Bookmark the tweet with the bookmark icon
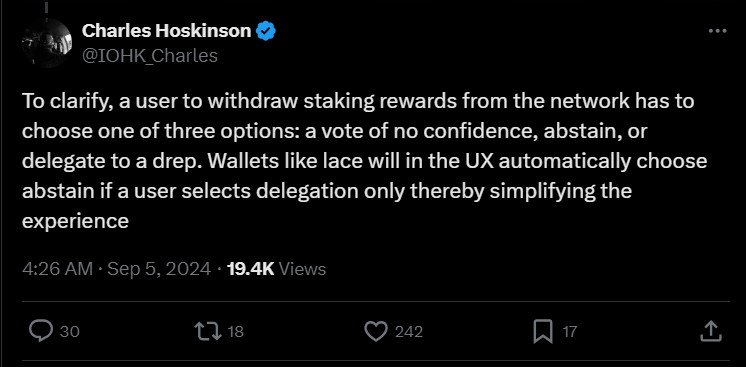This screenshot has width=746, height=367. pos(543,331)
